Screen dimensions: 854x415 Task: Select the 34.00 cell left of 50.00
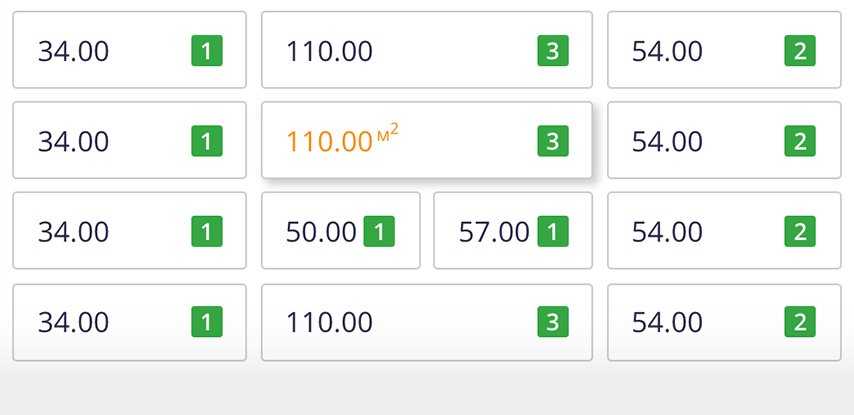pos(129,230)
